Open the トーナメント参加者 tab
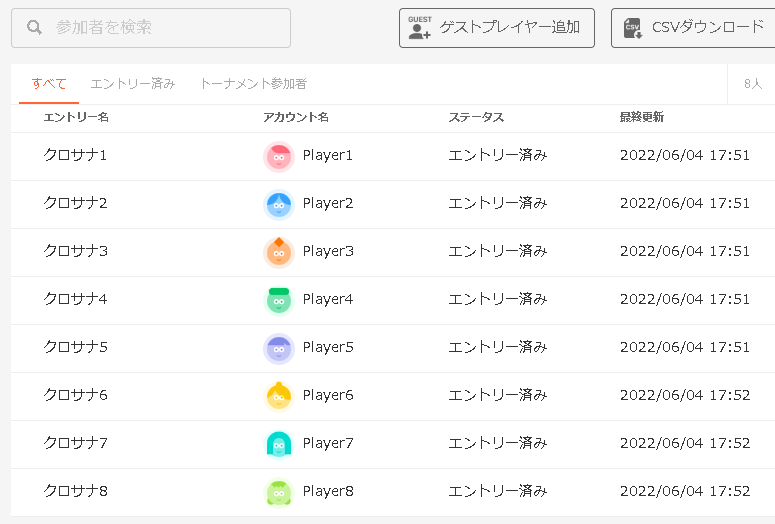Viewport: 775px width, 524px height. click(253, 84)
